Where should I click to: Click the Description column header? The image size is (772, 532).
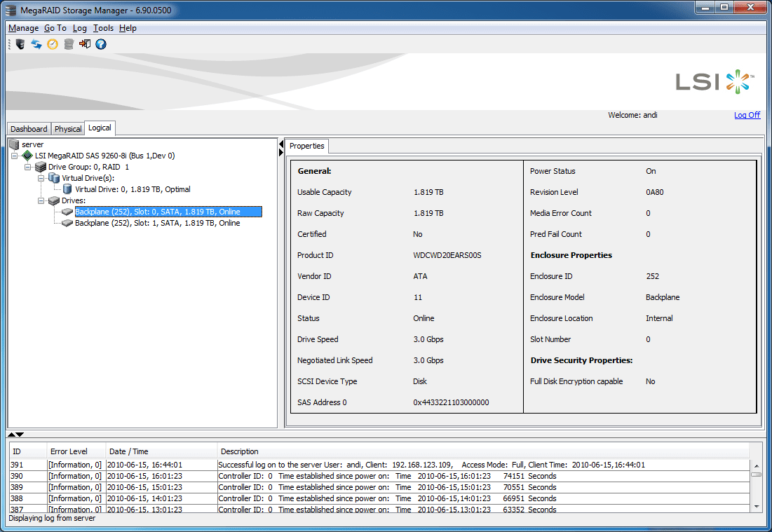483,451
